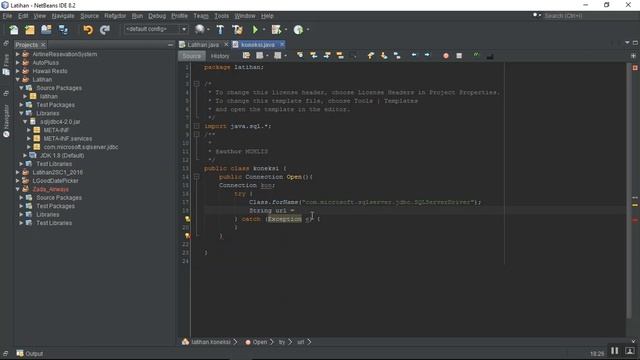This screenshot has width=640, height=360.
Task: Open the Source menu
Action: pos(89,16)
